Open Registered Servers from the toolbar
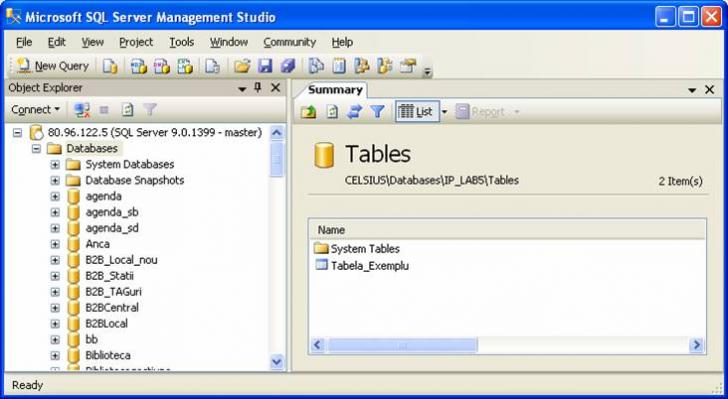The width and height of the screenshot is (728, 399). [x=316, y=66]
